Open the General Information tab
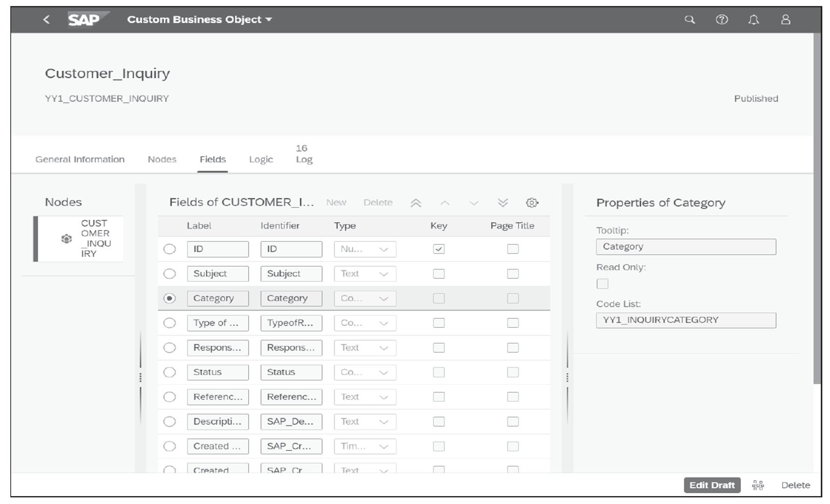 coord(80,159)
